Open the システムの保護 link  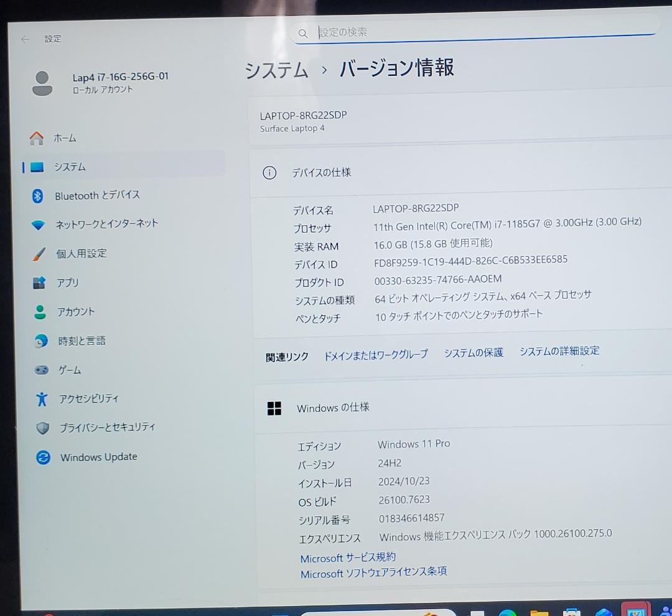(x=474, y=352)
